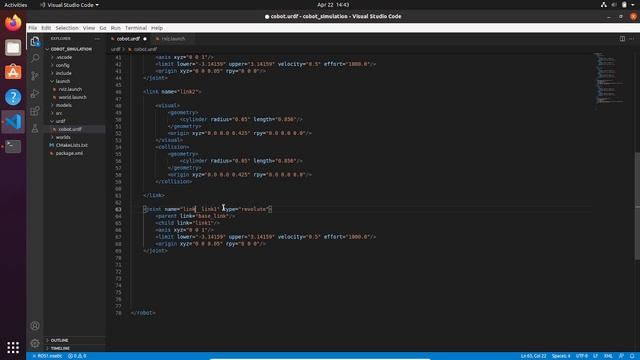
Task: Click the ROS1.noetic status bar item
Action: 47,356
